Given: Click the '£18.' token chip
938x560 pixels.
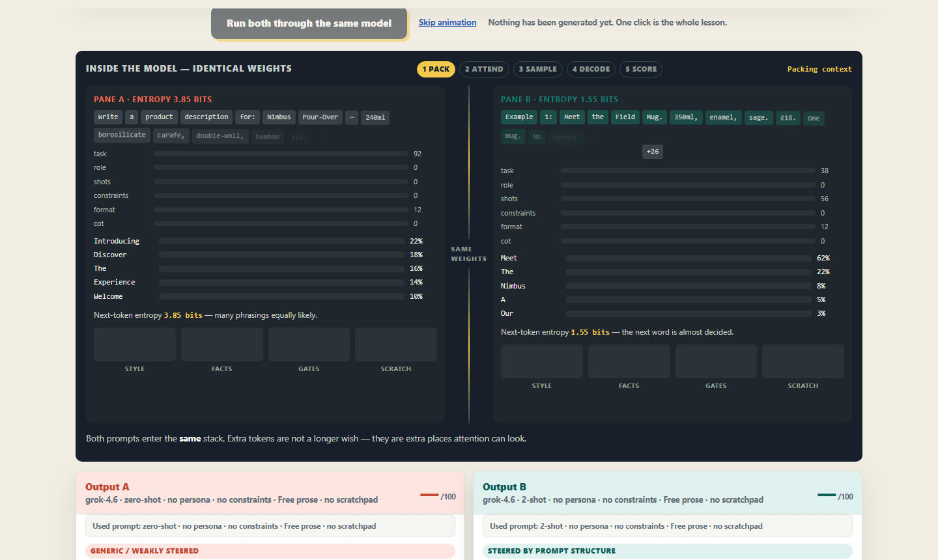Looking at the screenshot, I should pyautogui.click(x=788, y=118).
